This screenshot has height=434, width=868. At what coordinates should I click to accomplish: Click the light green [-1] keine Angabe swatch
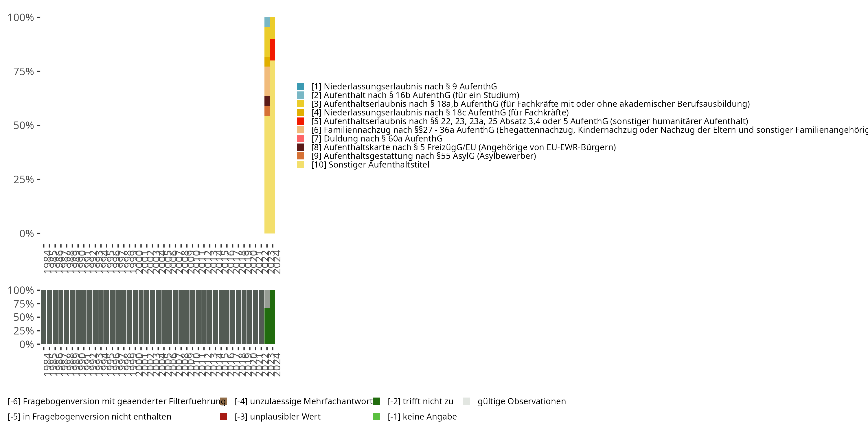[x=377, y=416]
